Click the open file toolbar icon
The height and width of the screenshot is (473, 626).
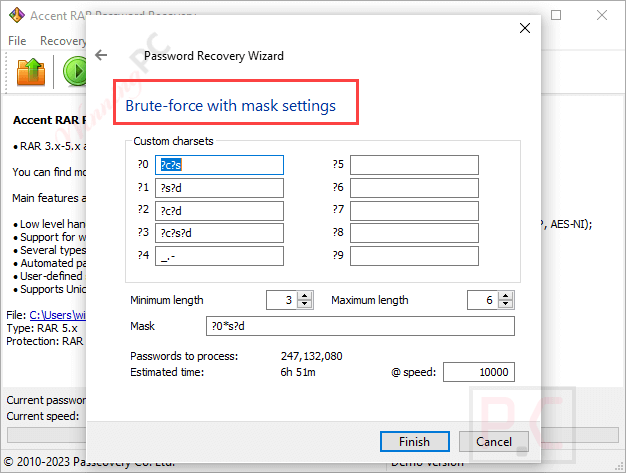(x=31, y=72)
